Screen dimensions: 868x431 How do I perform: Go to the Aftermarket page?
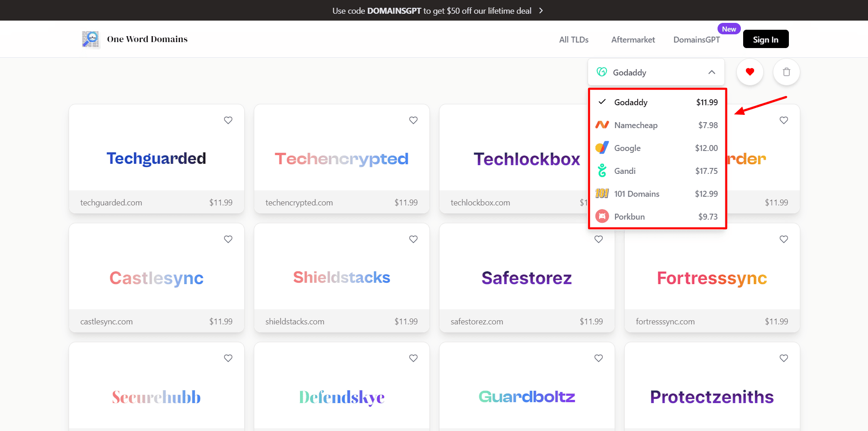(x=633, y=40)
